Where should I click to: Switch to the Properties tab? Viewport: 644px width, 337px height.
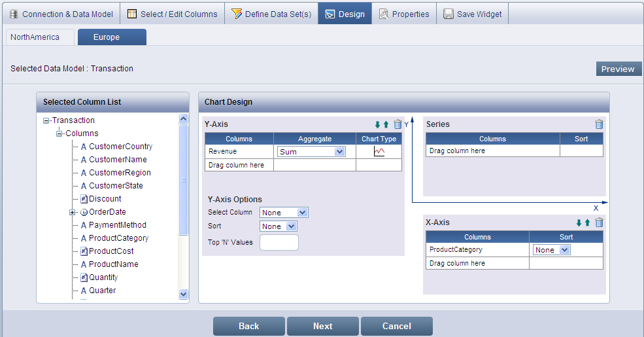[x=404, y=14]
